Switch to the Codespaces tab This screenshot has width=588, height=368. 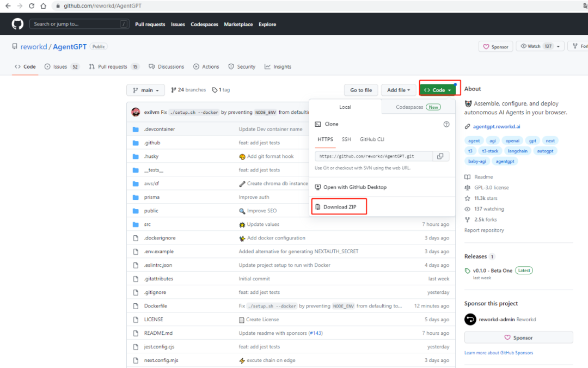(419, 107)
